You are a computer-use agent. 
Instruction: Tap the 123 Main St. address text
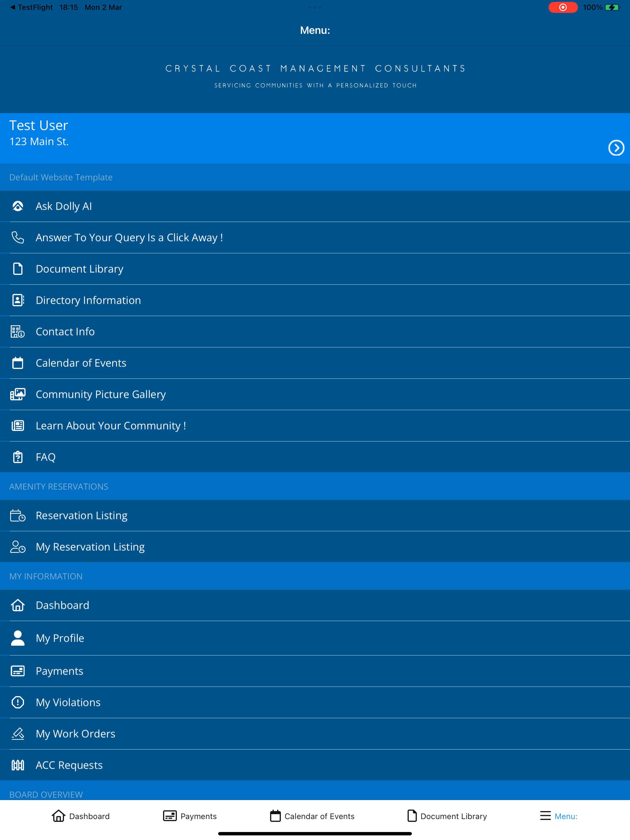(39, 141)
